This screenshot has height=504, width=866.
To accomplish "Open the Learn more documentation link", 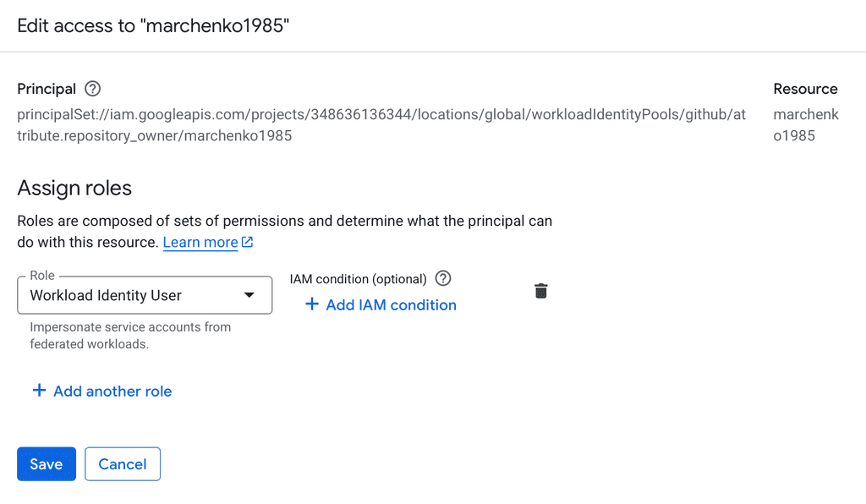I will [200, 242].
